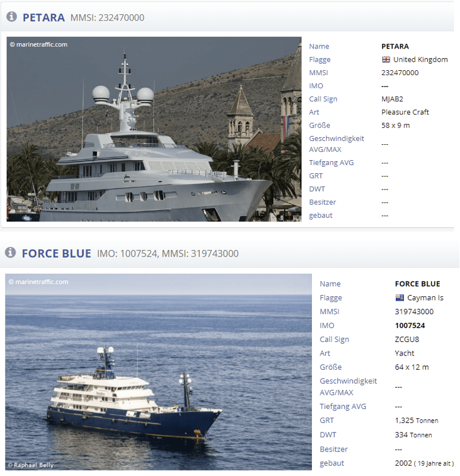Image resolution: width=460 pixels, height=476 pixels.
Task: Open the PETARA heading link
Action: click(44, 17)
